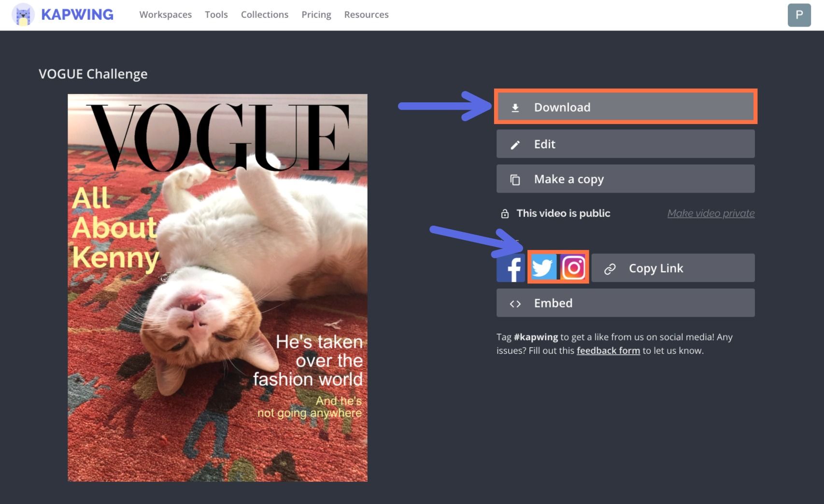This screenshot has width=824, height=504.
Task: Open the Pricing page
Action: [316, 14]
